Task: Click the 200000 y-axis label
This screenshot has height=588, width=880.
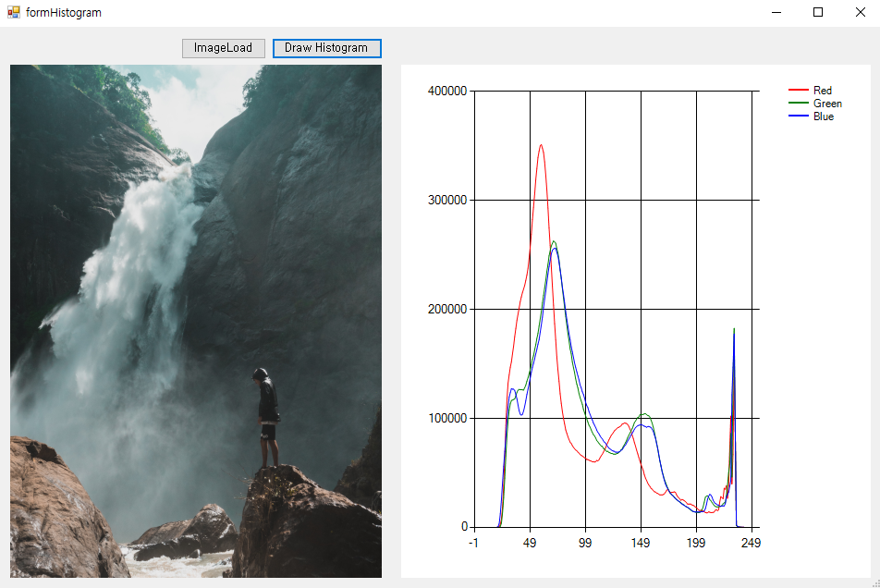Action: pos(447,309)
